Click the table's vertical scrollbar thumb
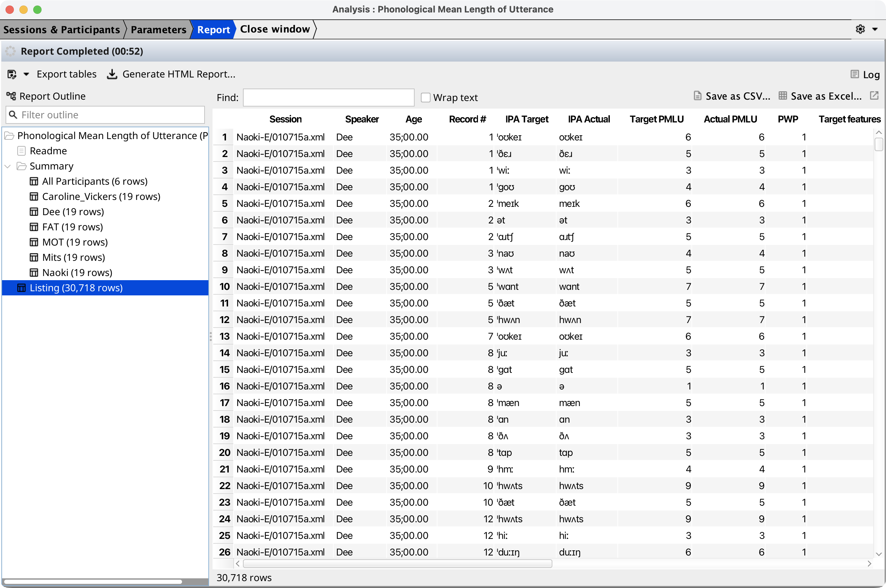The image size is (886, 588). (x=878, y=144)
